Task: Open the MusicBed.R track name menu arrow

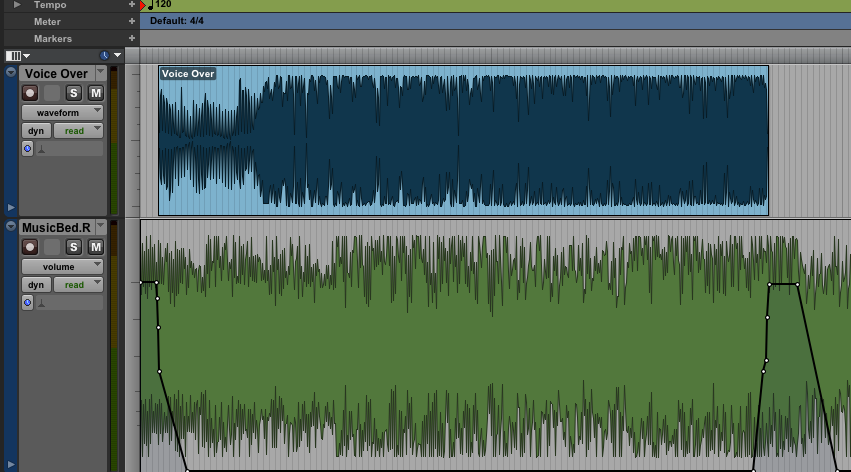Action: (x=100, y=227)
